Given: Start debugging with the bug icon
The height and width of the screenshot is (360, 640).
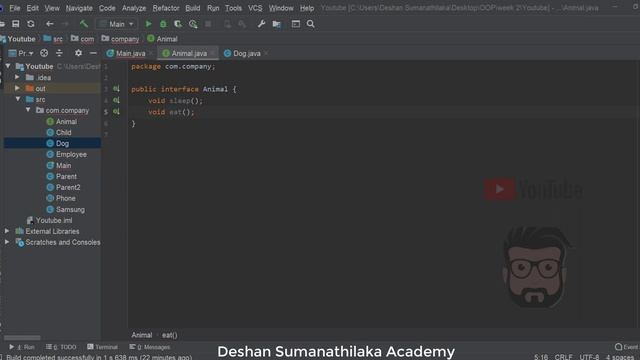Looking at the screenshot, I should (x=163, y=24).
